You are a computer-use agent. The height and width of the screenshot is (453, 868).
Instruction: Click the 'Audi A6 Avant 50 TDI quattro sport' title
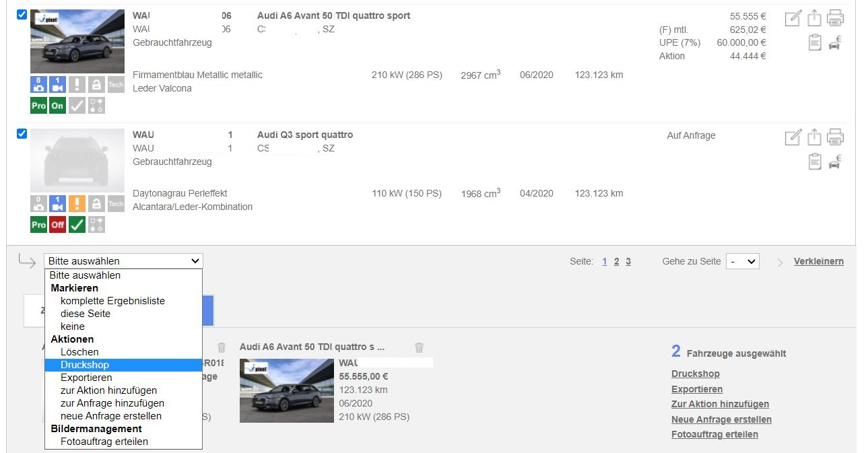[333, 16]
